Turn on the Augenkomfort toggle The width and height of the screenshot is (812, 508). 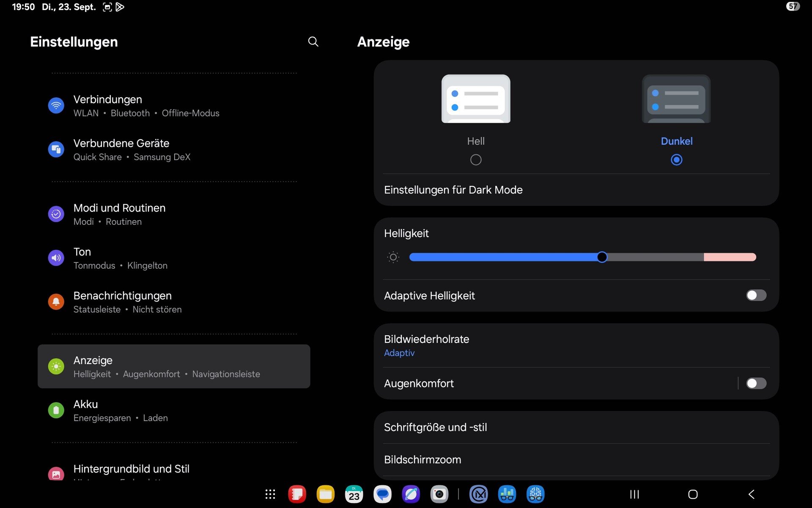[x=756, y=383]
